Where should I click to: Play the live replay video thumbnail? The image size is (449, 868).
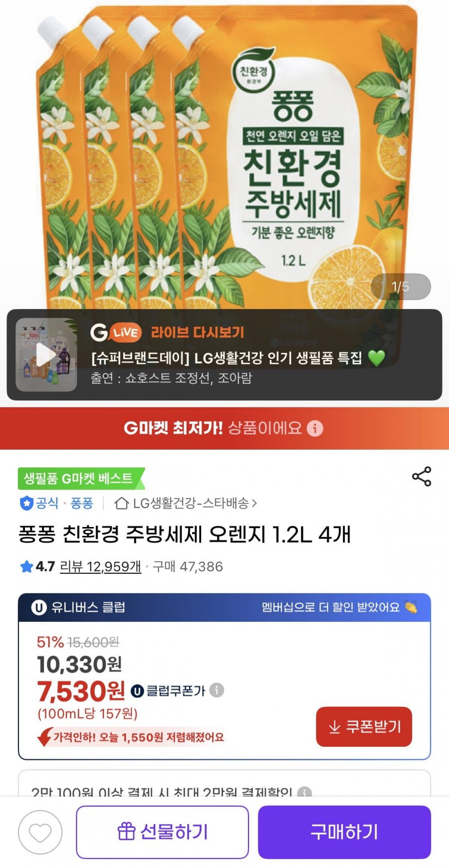click(x=46, y=354)
